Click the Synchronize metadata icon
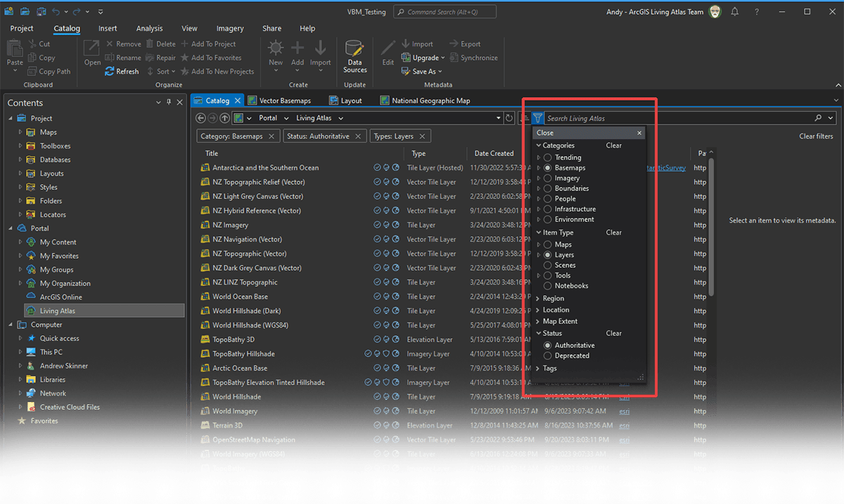This screenshot has width=844, height=504. 454,58
